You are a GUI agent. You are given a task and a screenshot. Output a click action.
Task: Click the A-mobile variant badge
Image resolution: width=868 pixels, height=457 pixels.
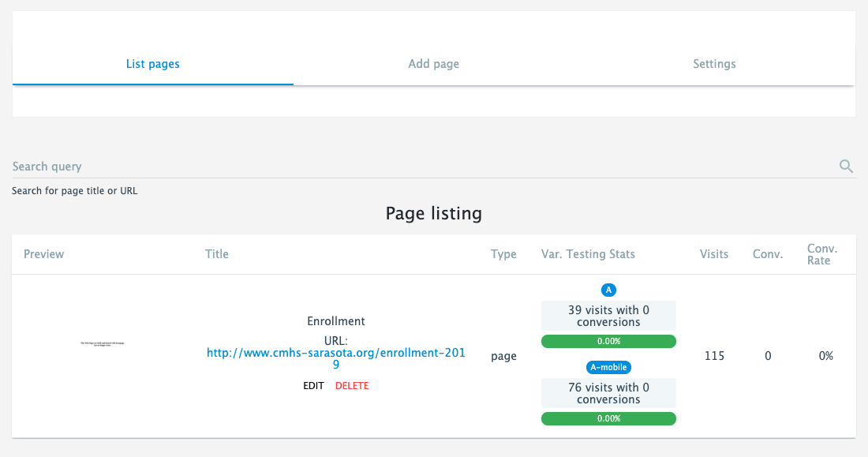608,367
